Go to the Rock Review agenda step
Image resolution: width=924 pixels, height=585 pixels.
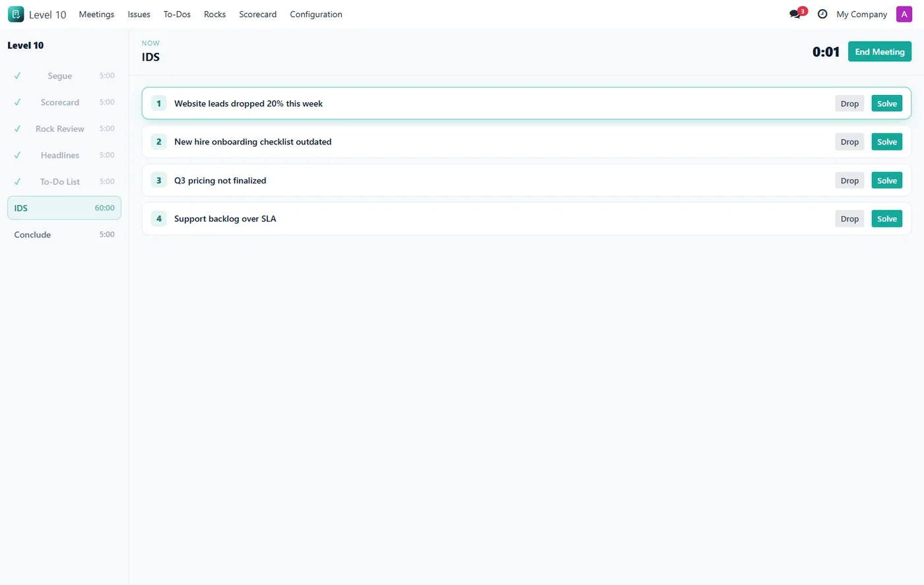(64, 129)
